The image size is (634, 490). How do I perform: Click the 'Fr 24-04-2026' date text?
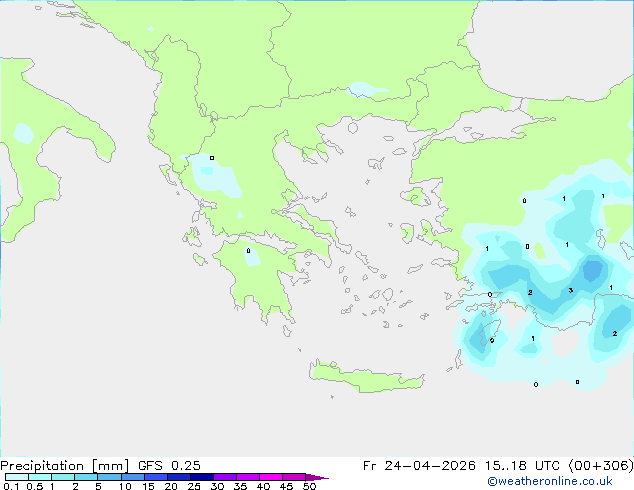click(419, 466)
